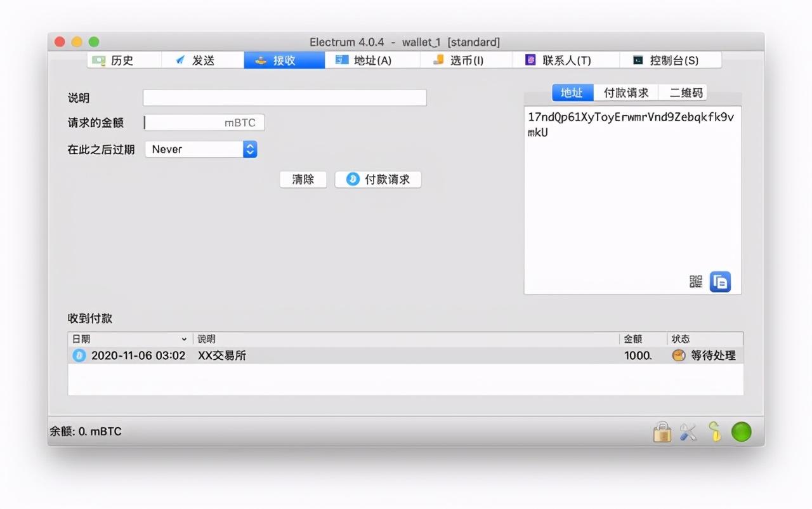This screenshot has height=509, width=812.
Task: Click the padlock password icon in status bar
Action: 662,432
